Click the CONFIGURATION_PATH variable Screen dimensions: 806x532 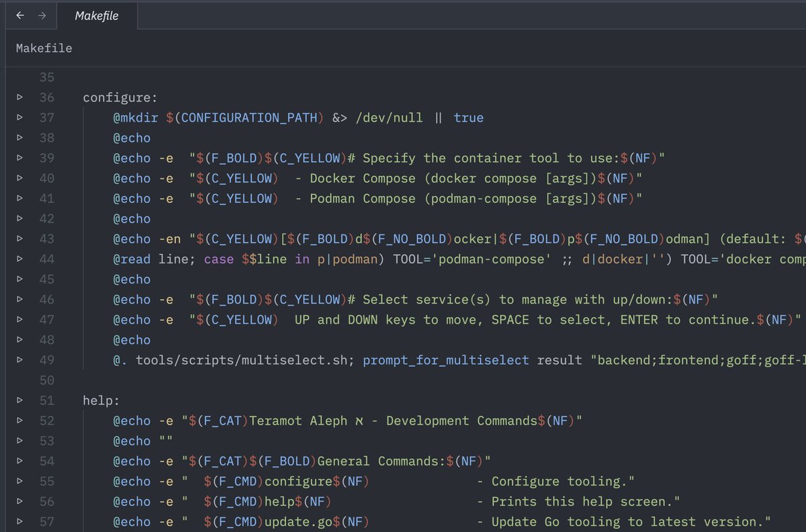tap(249, 118)
